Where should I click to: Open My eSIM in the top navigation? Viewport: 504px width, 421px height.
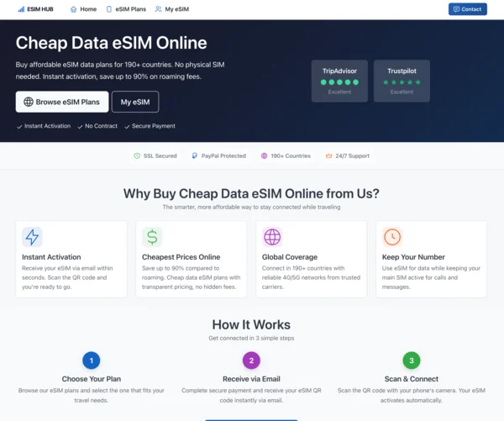tap(172, 9)
